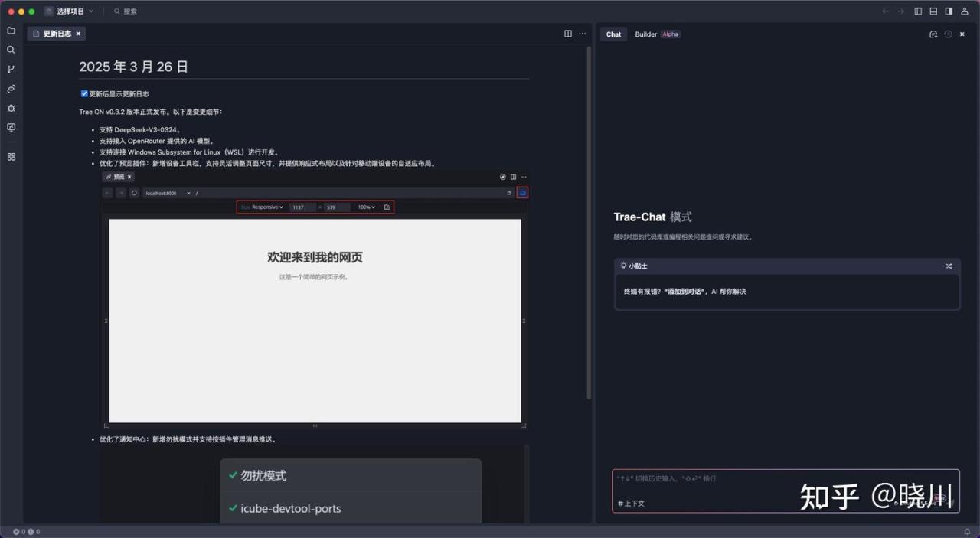Screen dimensions: 980x538
Task: Start a new chat with the plus bubble icon
Action: click(933, 34)
